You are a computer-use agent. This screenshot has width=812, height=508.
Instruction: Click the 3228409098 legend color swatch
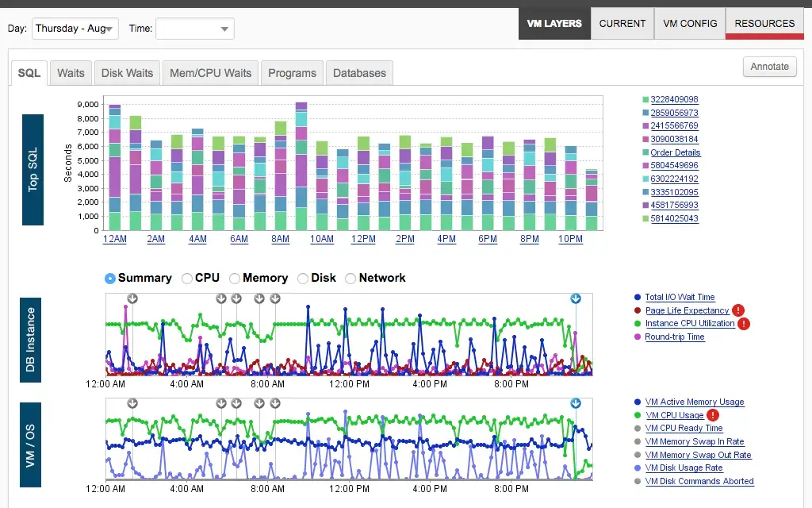pyautogui.click(x=645, y=100)
